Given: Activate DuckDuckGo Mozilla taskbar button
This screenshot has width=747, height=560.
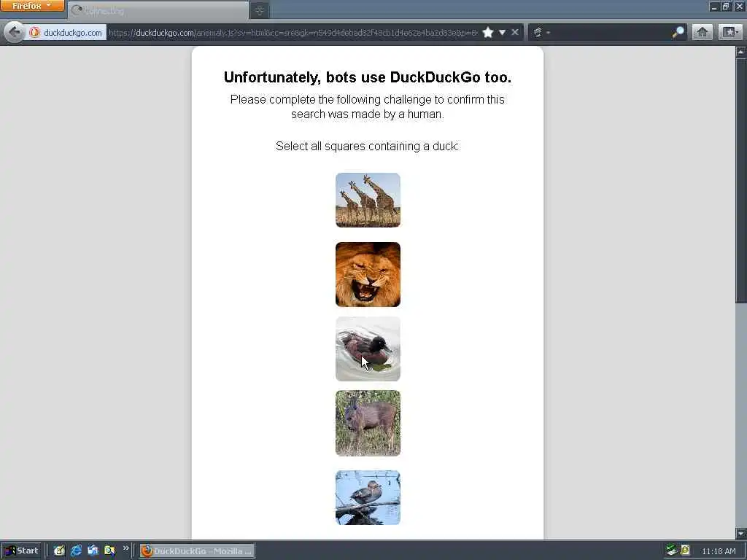Looking at the screenshot, I should [x=197, y=551].
